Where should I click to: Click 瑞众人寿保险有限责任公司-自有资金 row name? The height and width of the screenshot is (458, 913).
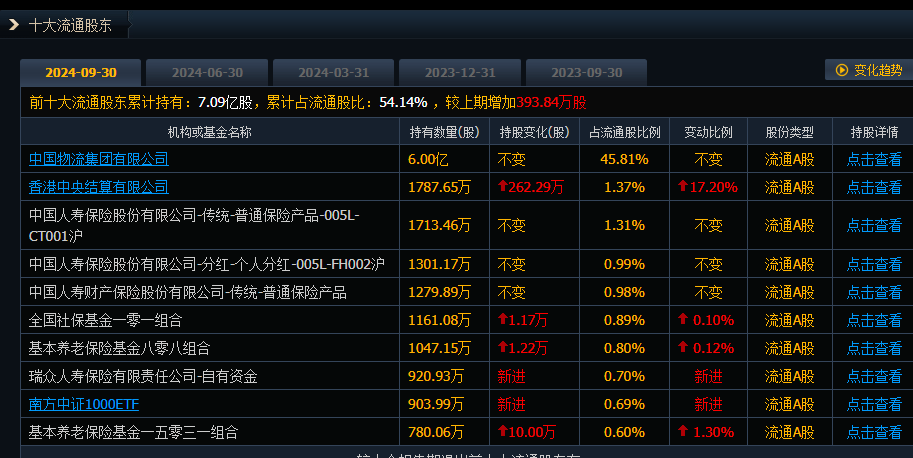point(143,376)
